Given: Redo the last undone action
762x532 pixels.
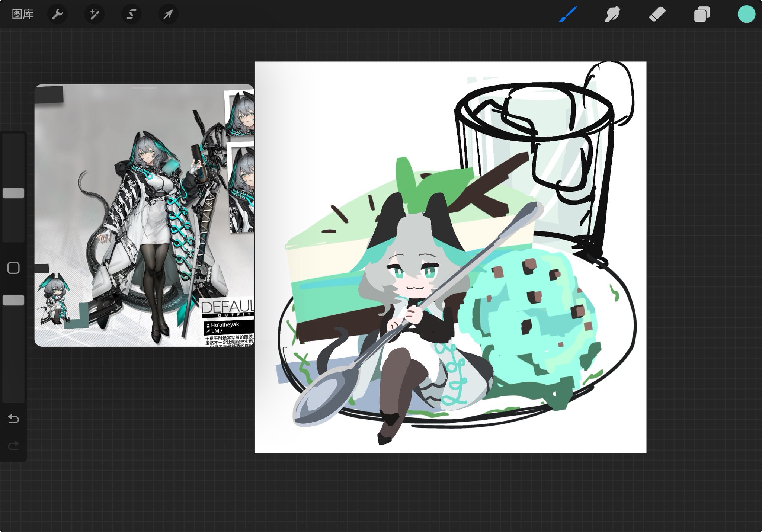Looking at the screenshot, I should tap(13, 445).
